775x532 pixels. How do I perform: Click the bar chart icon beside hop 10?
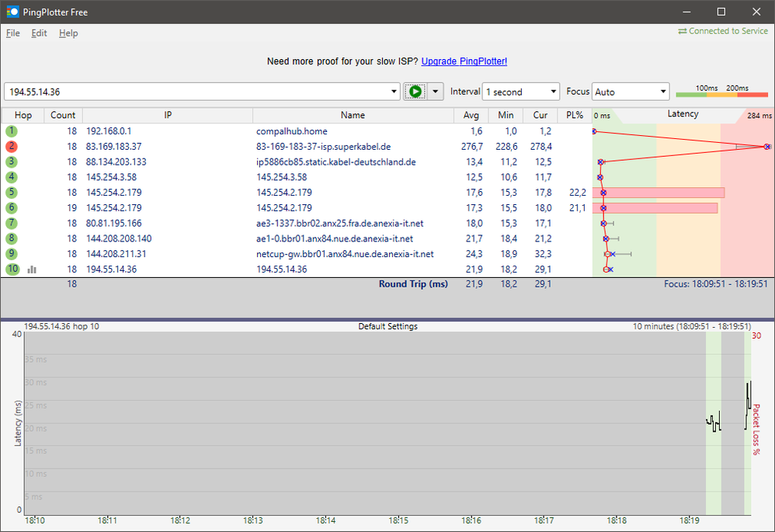[32, 269]
